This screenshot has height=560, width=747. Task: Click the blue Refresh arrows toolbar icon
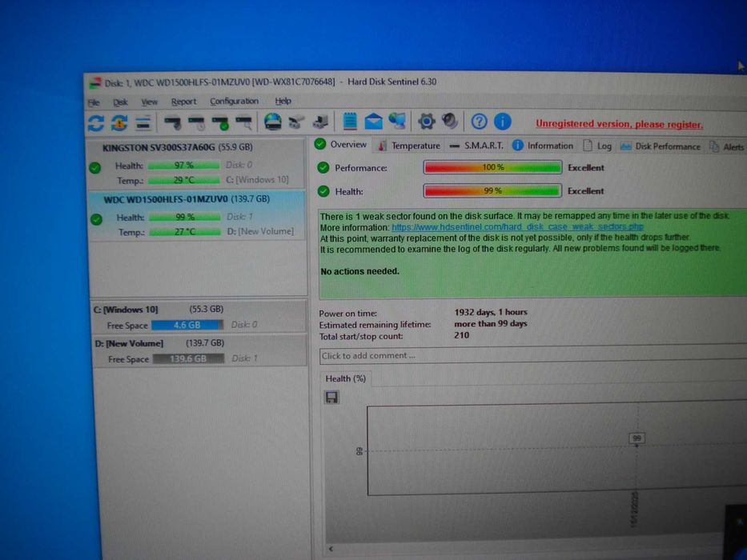96,123
